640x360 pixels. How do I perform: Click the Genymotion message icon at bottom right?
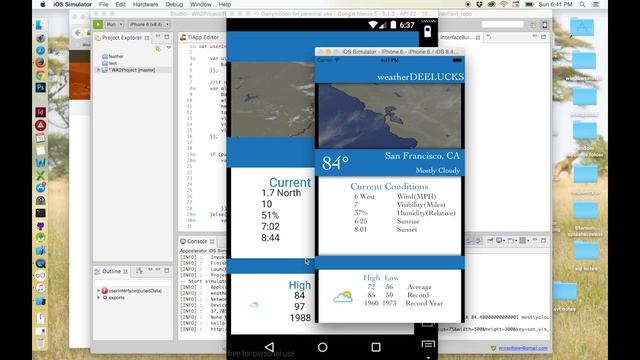[x=428, y=345]
